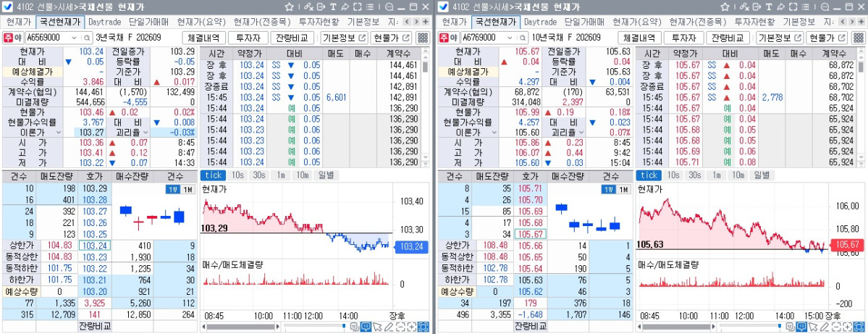Select the 1M candle toggle in left order book
Image resolution: width=868 pixels, height=334 pixels.
188,190
